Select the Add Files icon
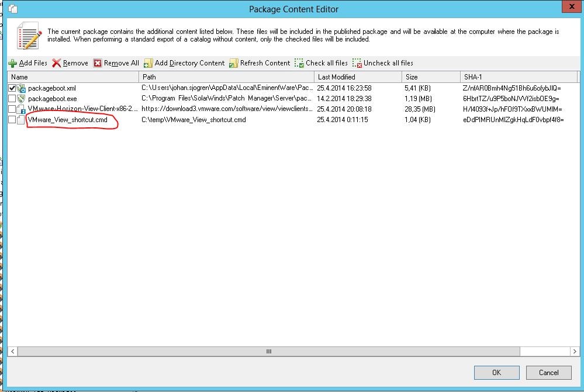The image size is (584, 392). point(13,63)
